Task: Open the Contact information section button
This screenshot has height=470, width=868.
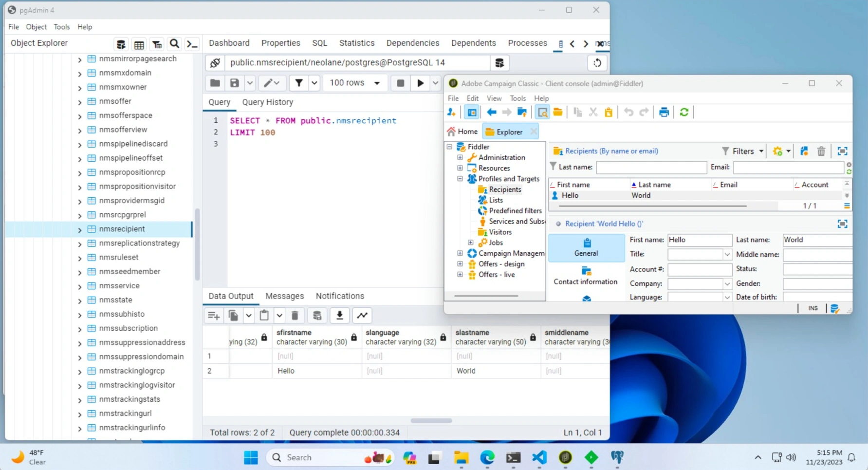Action: [586, 276]
